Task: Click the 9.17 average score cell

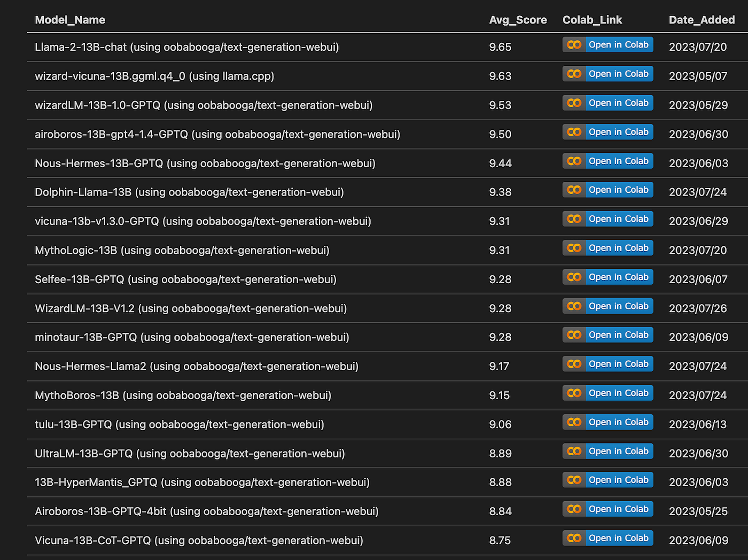Action: click(499, 366)
